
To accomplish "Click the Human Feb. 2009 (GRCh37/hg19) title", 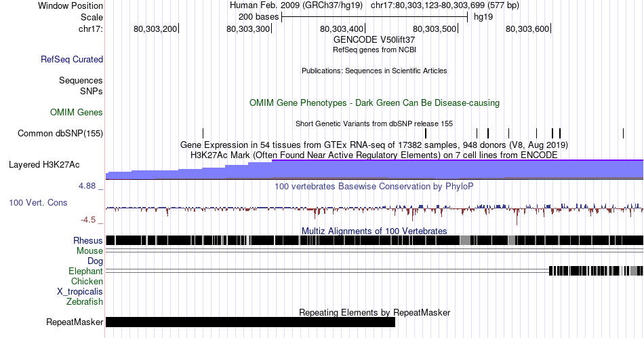I will tap(296, 5).
